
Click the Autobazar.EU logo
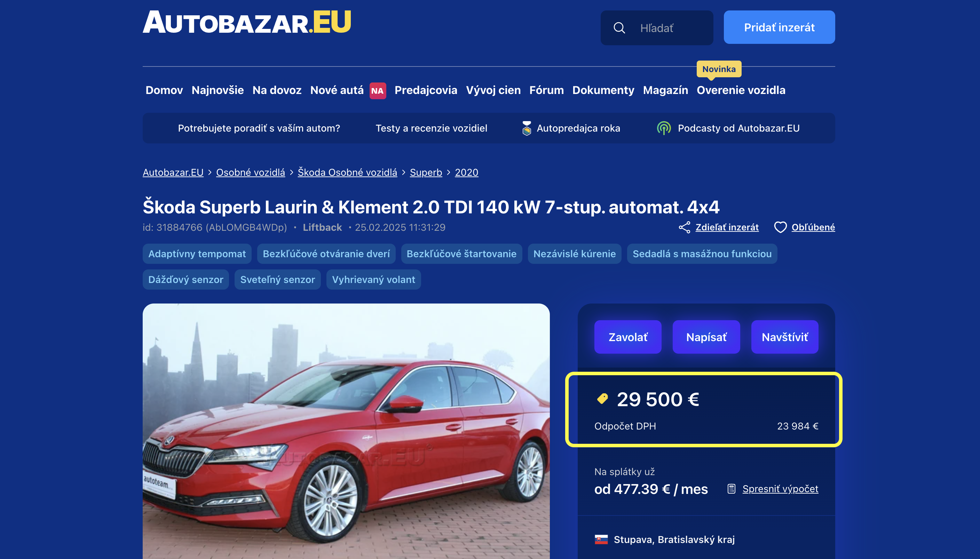(247, 22)
